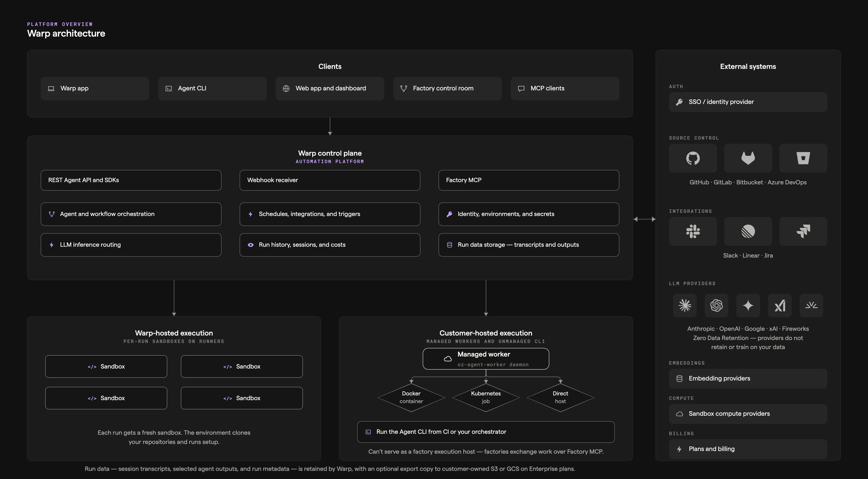The width and height of the screenshot is (868, 479).
Task: Click the Linear logo tile
Action: 748,231
